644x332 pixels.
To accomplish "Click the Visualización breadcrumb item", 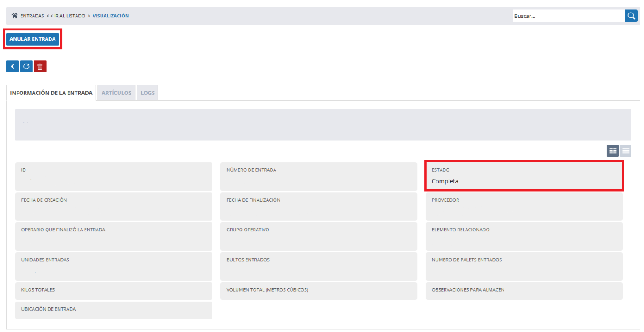I will pyautogui.click(x=110, y=16).
